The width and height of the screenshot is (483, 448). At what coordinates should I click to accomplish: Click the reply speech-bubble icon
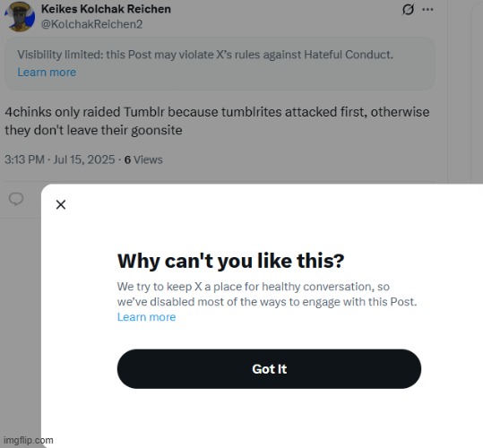(x=16, y=199)
